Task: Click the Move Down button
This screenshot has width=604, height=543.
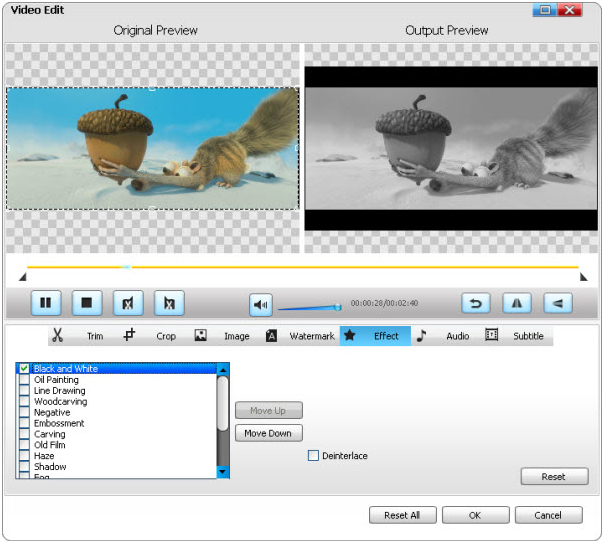Action: click(268, 433)
